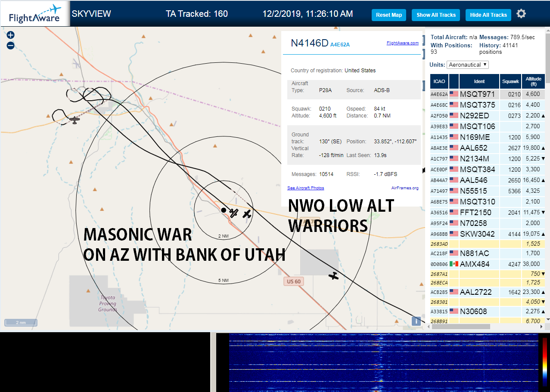Select the MSQT375 aircraft row

click(488, 105)
